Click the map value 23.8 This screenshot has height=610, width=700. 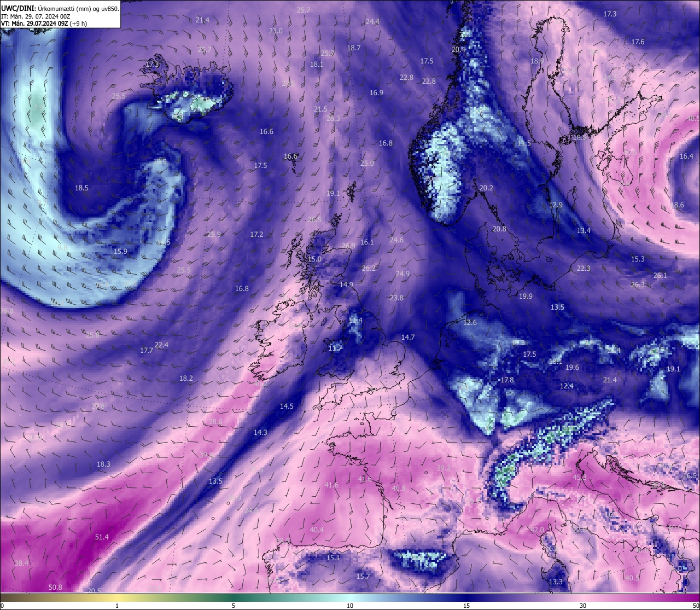[396, 298]
